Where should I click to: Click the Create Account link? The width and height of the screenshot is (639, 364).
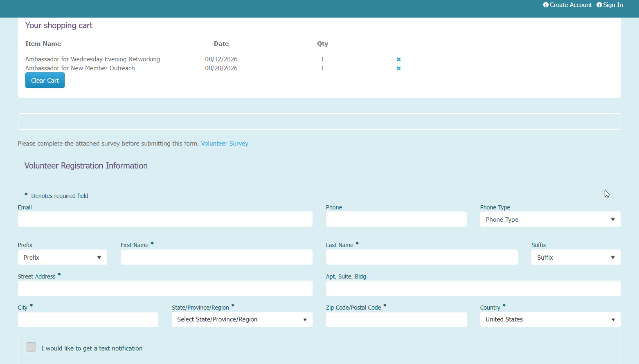[x=571, y=5]
